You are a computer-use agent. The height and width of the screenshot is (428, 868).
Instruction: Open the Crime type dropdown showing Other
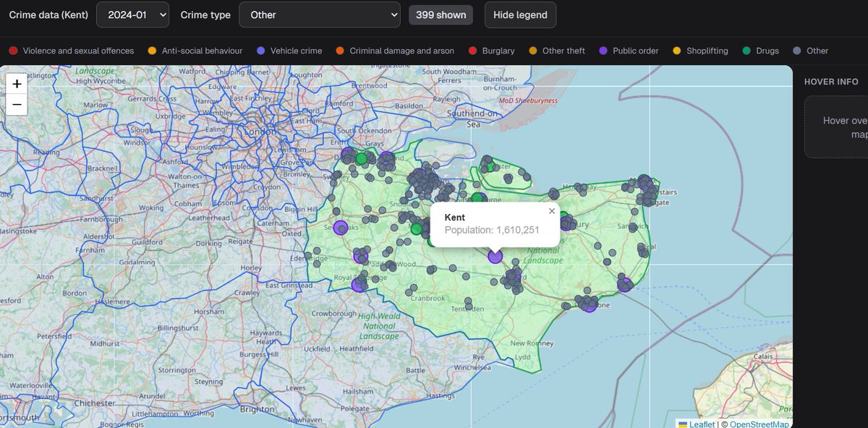pyautogui.click(x=319, y=14)
